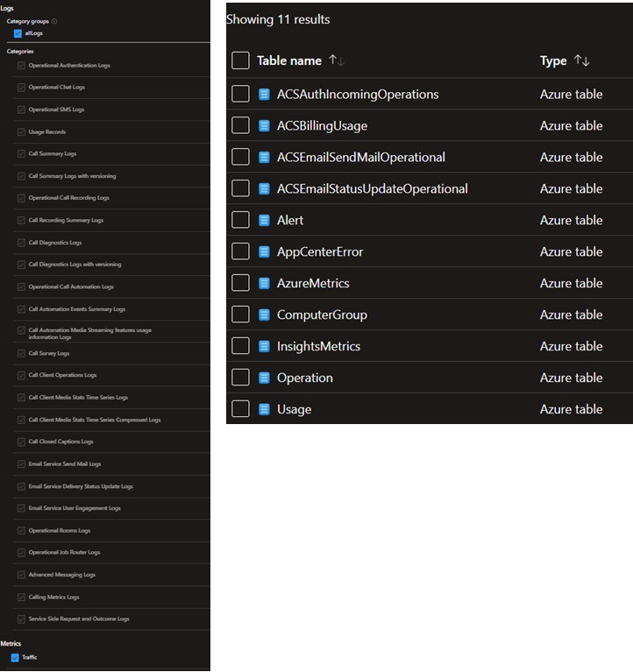Toggle Operational SMS Logs checkbox

pos(21,110)
